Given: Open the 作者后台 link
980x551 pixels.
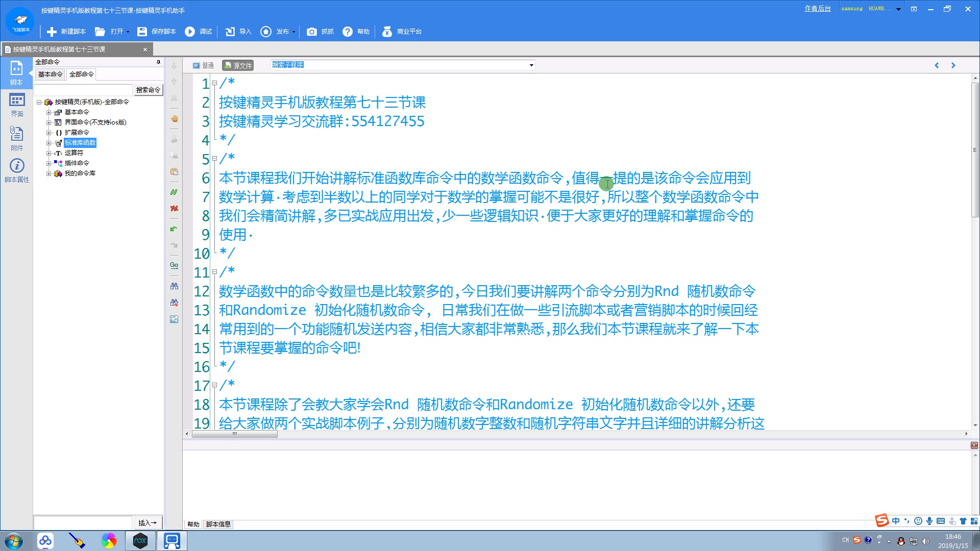Looking at the screenshot, I should (818, 8).
